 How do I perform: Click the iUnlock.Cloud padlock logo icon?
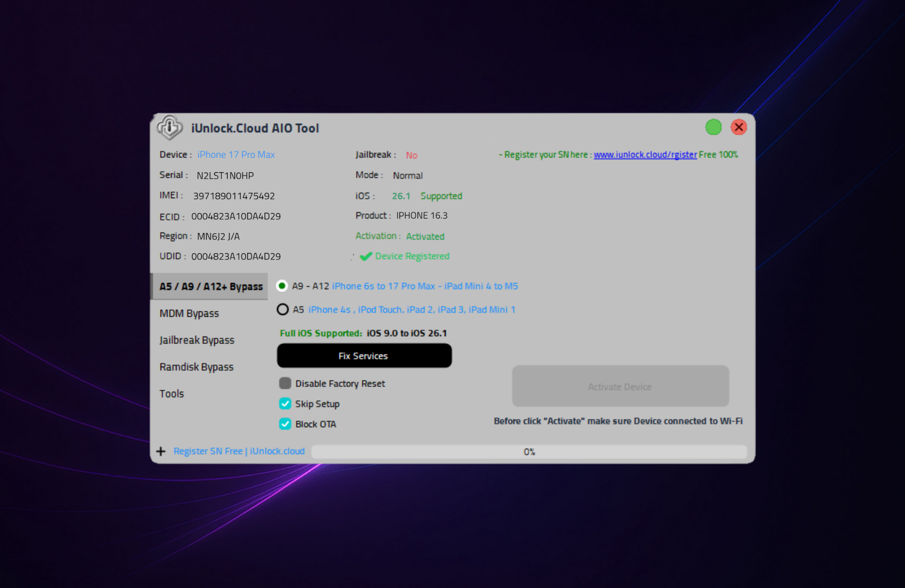click(x=170, y=127)
